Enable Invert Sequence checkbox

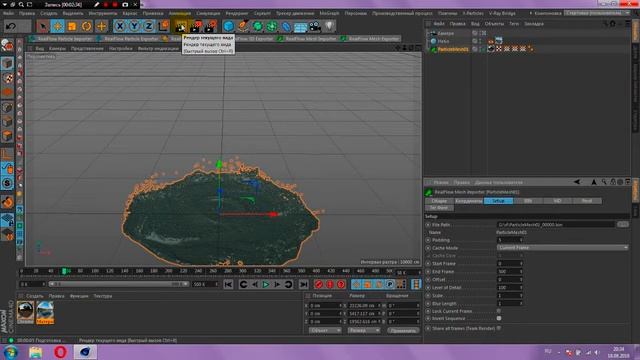[x=498, y=319]
